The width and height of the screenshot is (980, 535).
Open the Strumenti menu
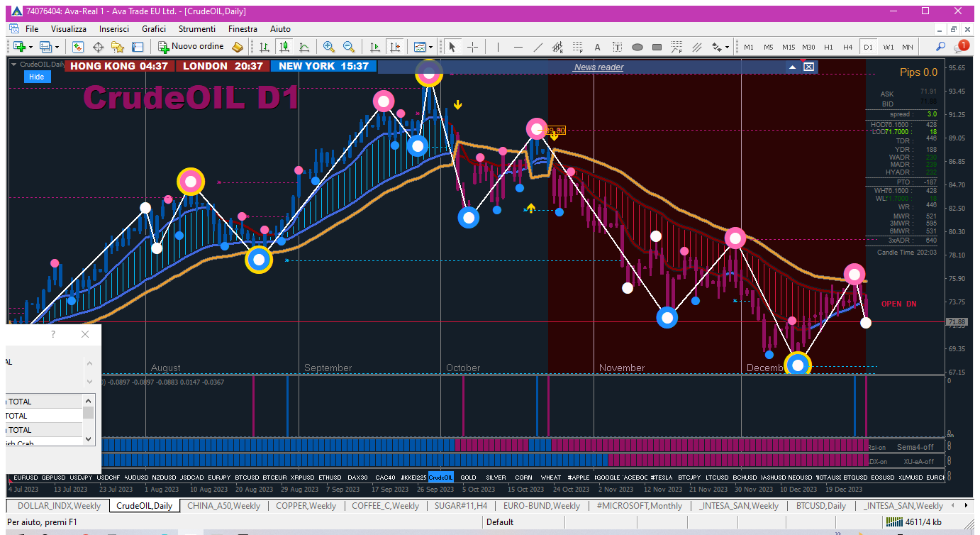click(x=197, y=29)
